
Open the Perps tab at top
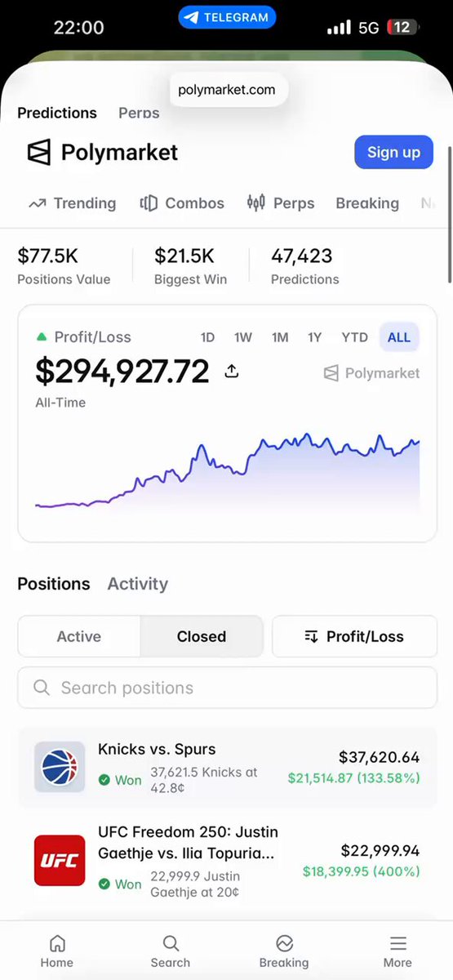click(x=139, y=113)
